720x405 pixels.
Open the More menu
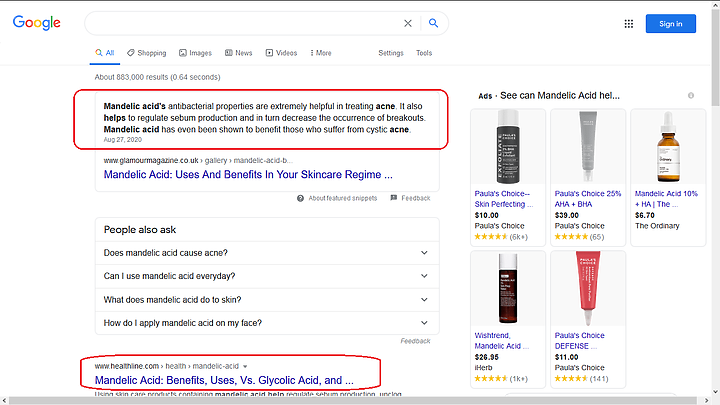coord(321,53)
